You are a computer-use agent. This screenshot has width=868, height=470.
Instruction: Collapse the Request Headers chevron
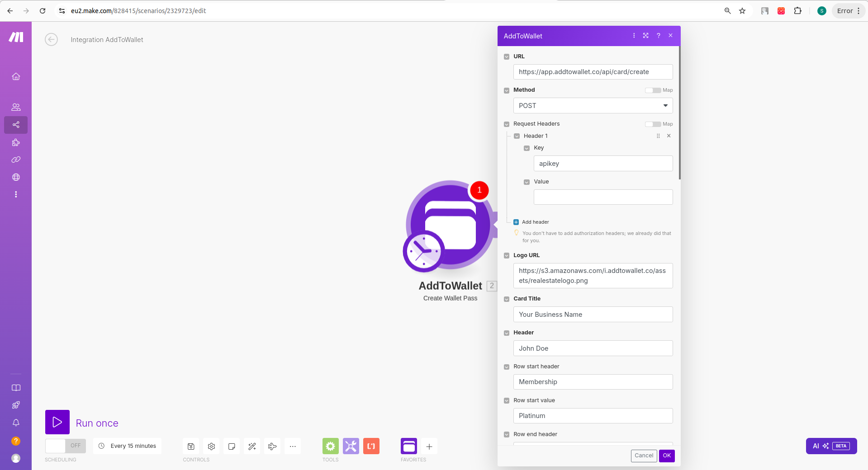point(507,124)
